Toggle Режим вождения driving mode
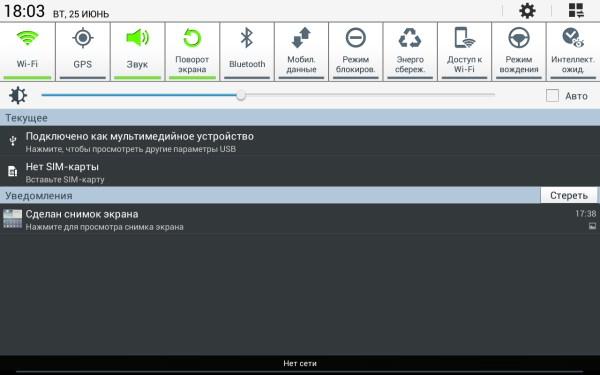This screenshot has width=600, height=375. coord(519,51)
